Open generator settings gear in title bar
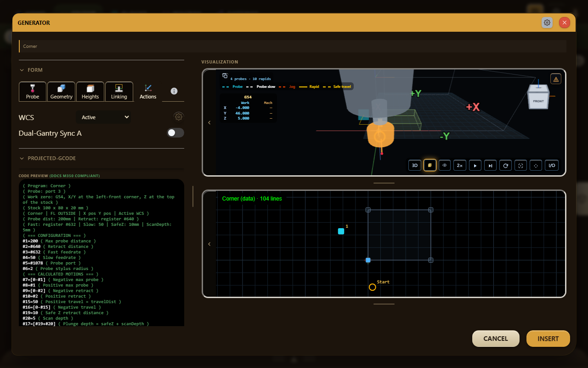Screen dimensions: 588x368 click(x=547, y=23)
